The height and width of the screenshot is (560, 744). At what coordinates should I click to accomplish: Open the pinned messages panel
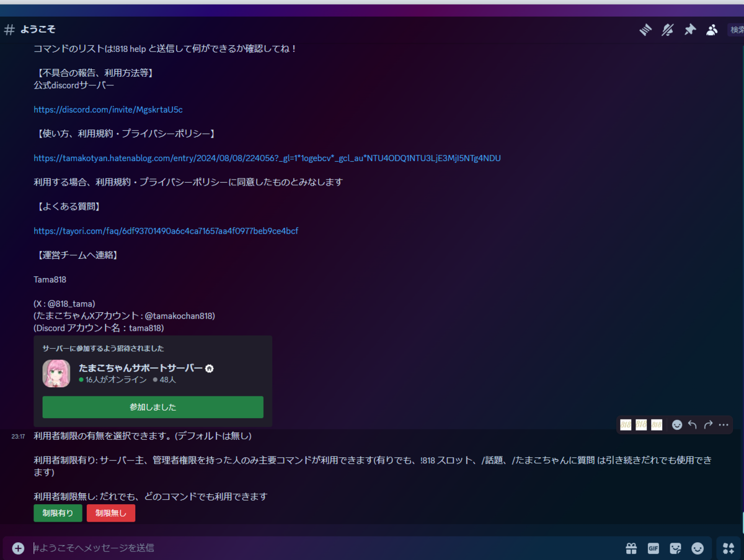point(690,29)
